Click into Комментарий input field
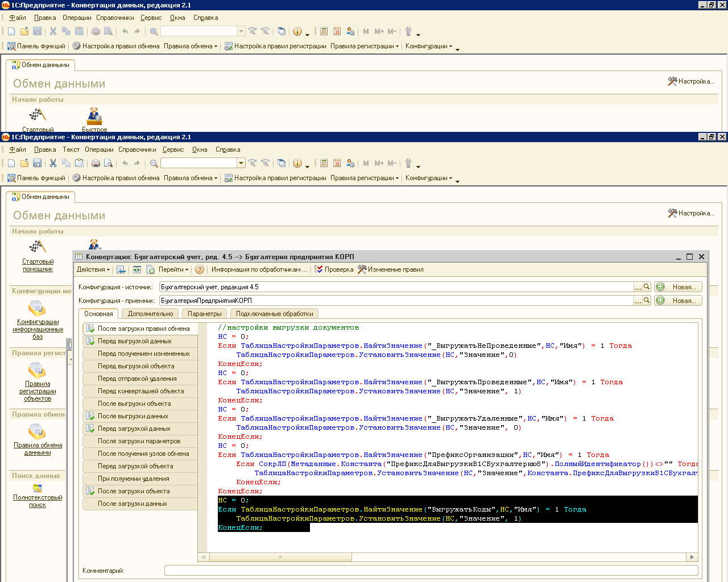Image resolution: width=728 pixels, height=582 pixels. (431, 570)
